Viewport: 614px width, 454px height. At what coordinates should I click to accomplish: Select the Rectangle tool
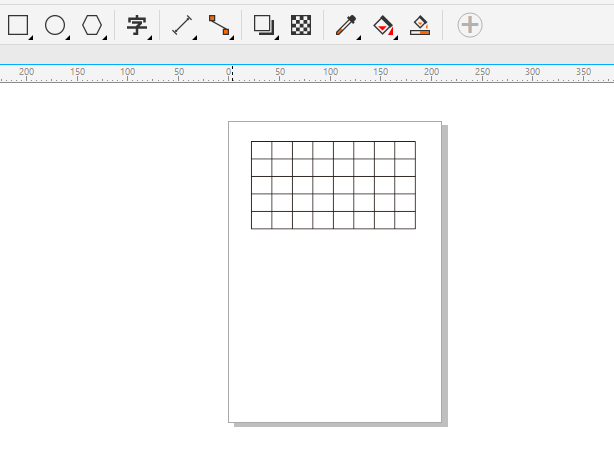click(18, 25)
